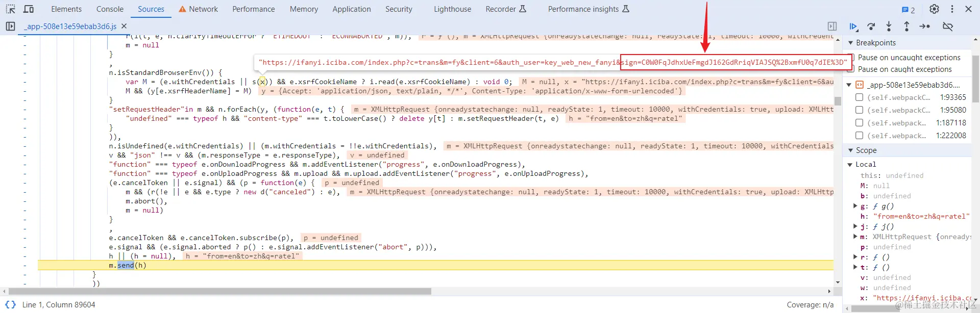The width and height of the screenshot is (980, 313).
Task: Pretty-print the source with curly braces icon
Action: (10, 304)
